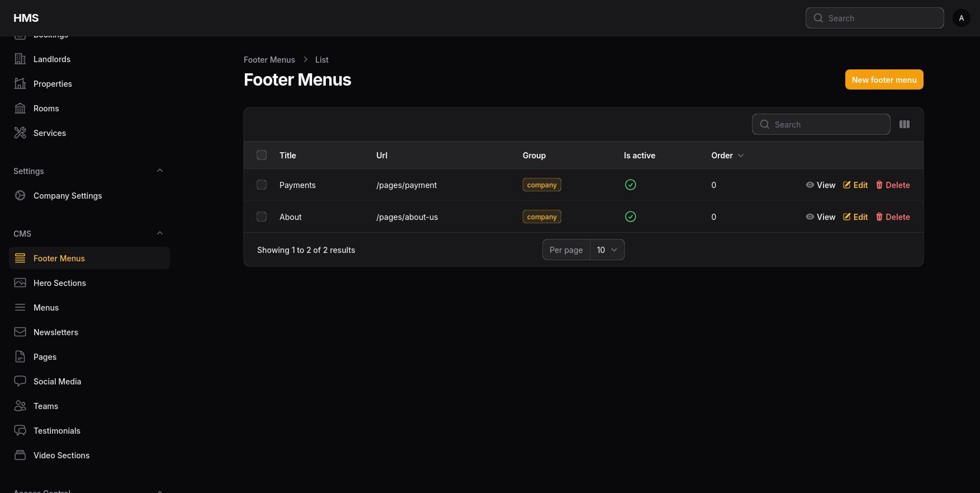
Task: Click the Landlords building icon in sidebar
Action: [20, 59]
